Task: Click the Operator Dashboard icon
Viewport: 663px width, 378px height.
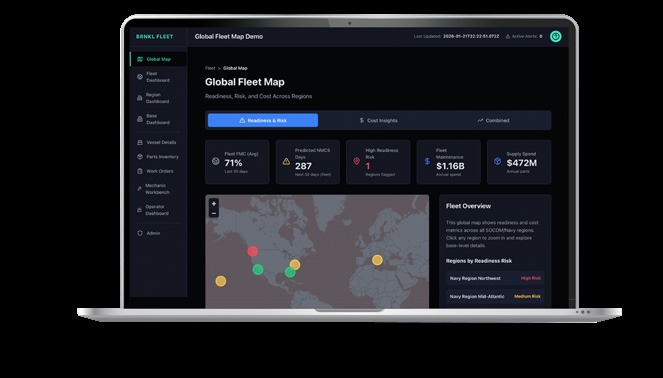Action: pos(140,210)
